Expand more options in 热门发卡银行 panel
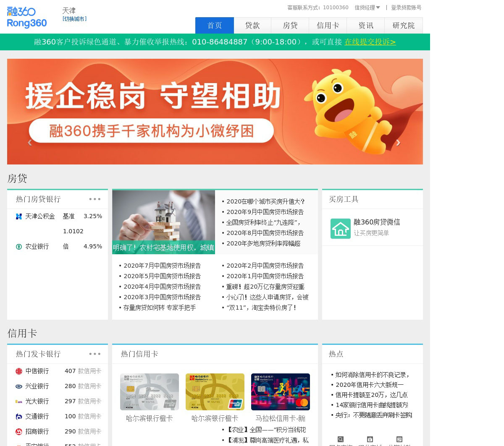Screen dimensions: 504x446 tap(94, 354)
